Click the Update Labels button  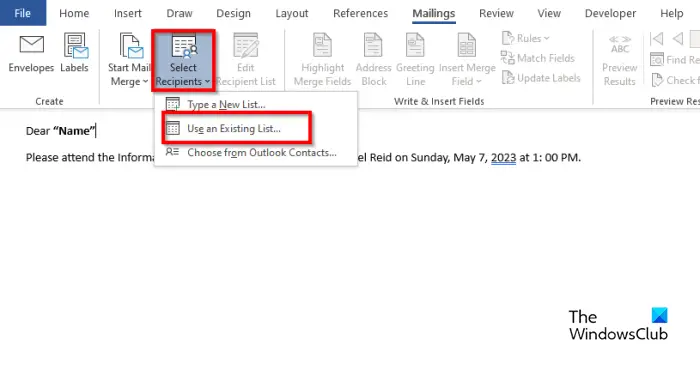tap(541, 78)
